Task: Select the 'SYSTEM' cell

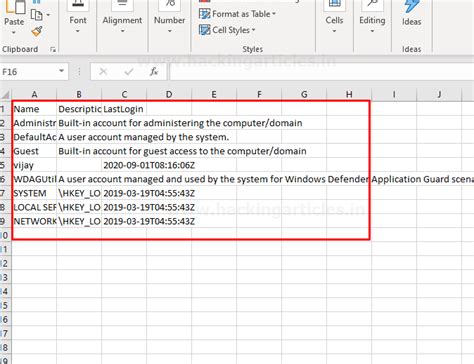Action: pos(34,193)
